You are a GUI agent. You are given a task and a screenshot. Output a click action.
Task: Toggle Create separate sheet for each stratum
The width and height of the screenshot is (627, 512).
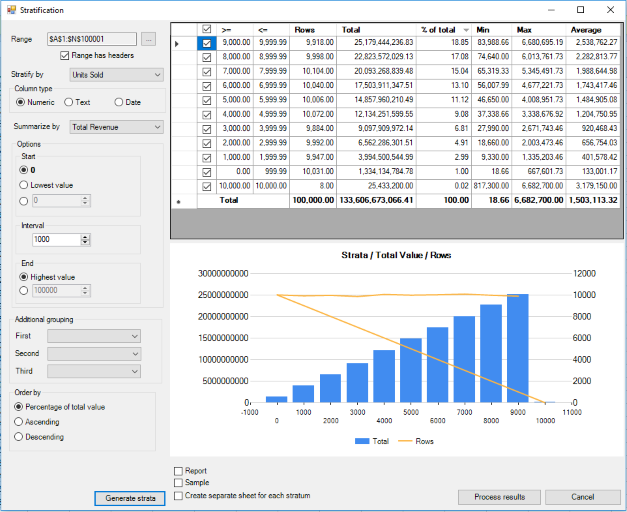pyautogui.click(x=178, y=496)
